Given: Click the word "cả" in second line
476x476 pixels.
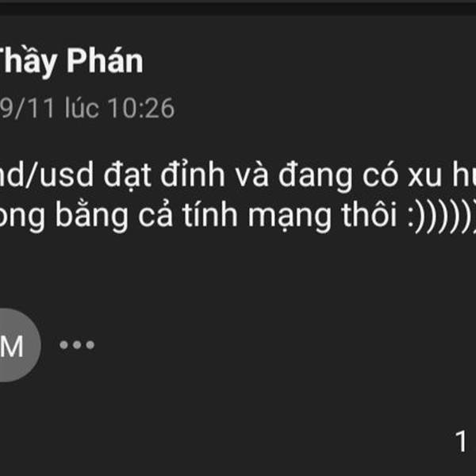Looking at the screenshot, I should 155,213.
